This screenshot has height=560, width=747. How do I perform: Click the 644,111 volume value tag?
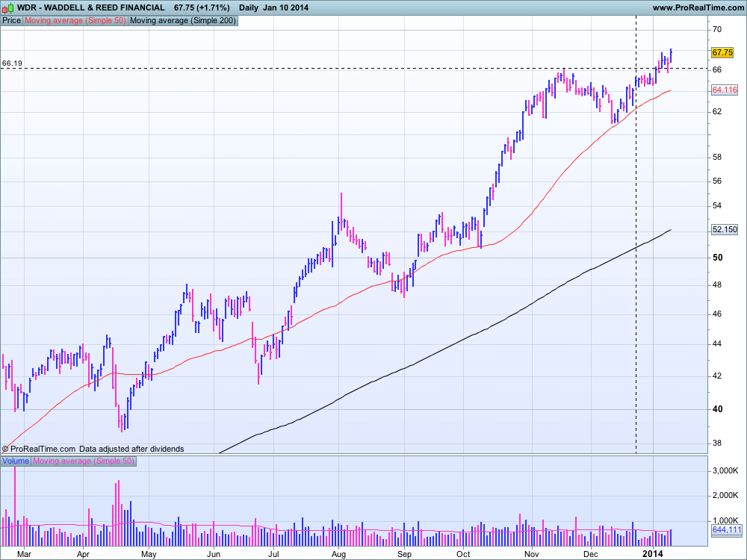(726, 530)
